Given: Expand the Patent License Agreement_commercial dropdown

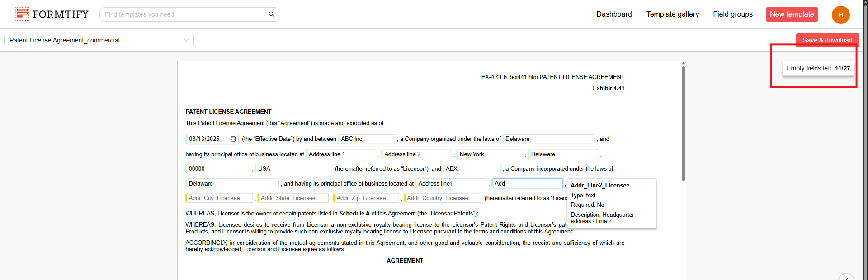Looking at the screenshot, I should (99, 40).
